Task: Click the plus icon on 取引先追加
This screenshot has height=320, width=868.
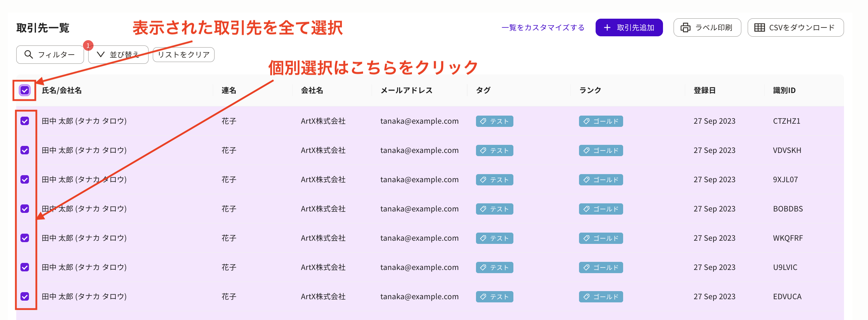Action: 607,27
